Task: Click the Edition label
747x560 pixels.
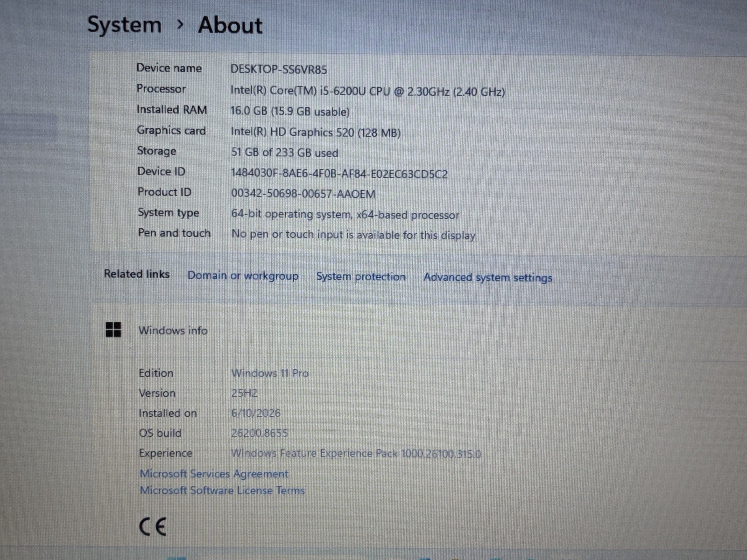Action: (x=156, y=373)
